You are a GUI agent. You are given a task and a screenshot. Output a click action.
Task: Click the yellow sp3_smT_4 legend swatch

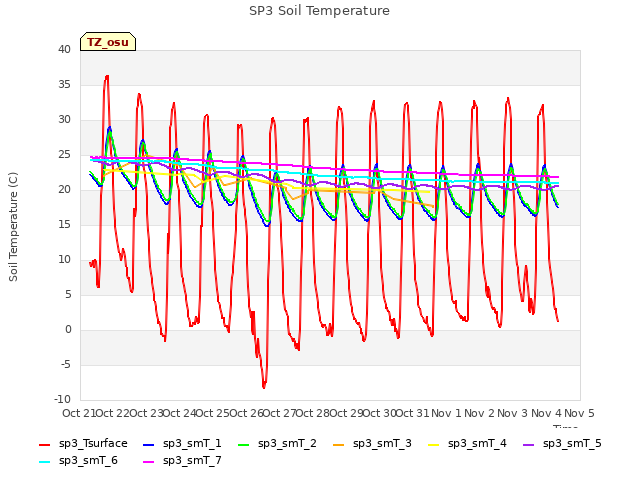coord(433,444)
